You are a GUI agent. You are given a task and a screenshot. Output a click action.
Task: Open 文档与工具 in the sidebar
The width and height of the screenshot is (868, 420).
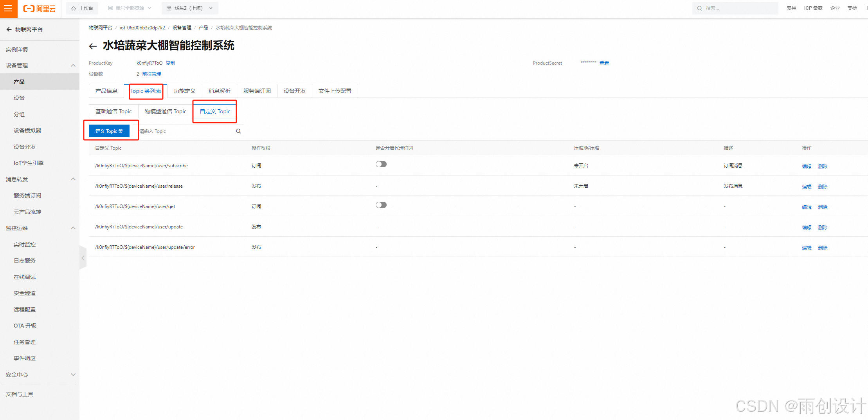[x=20, y=394]
